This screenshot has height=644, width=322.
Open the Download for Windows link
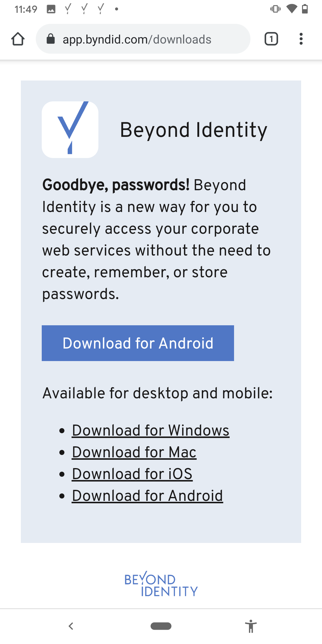(150, 430)
